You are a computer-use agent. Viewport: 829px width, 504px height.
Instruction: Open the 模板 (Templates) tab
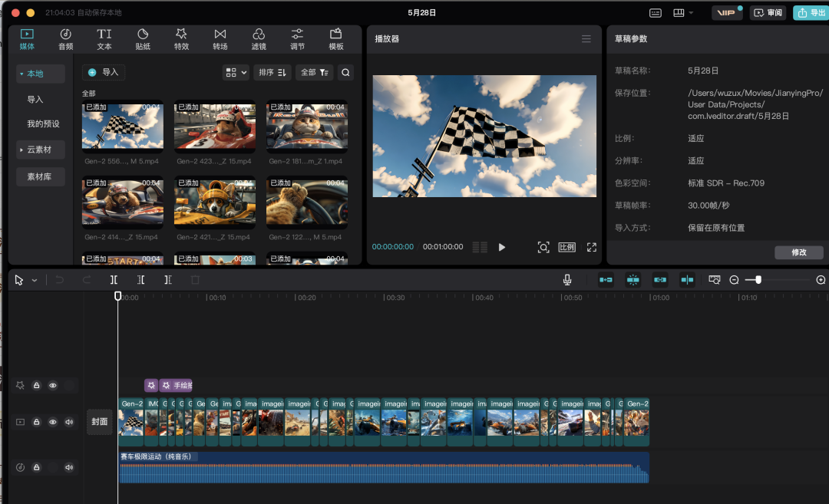point(335,39)
